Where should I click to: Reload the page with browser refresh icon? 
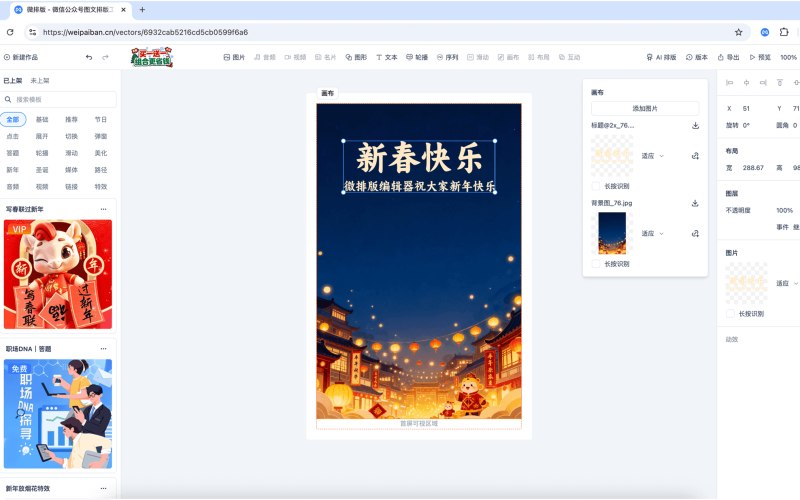[10, 32]
